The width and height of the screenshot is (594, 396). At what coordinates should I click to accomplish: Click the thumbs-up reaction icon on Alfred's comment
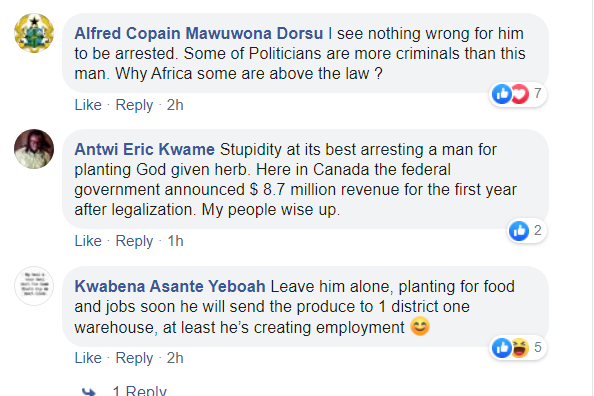pos(502,94)
